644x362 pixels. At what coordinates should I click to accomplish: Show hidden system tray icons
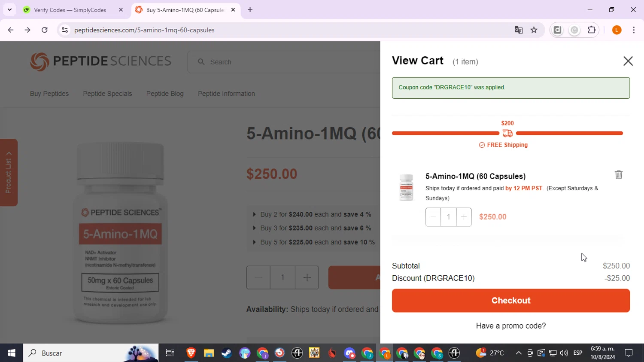[519, 353]
